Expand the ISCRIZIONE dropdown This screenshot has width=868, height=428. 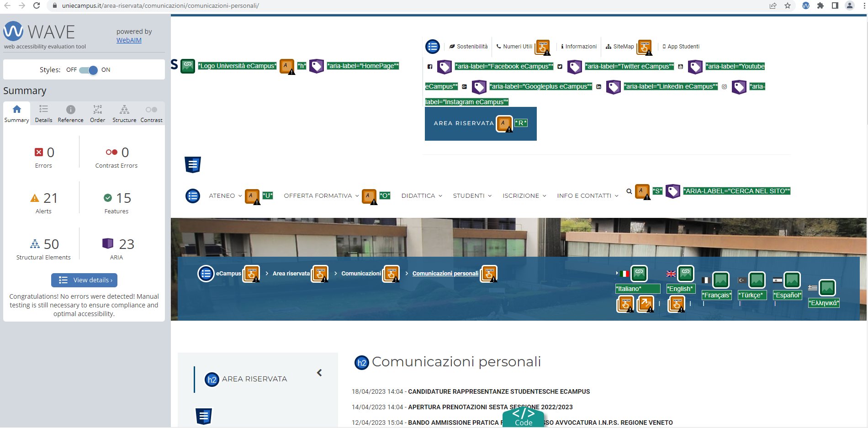click(524, 196)
